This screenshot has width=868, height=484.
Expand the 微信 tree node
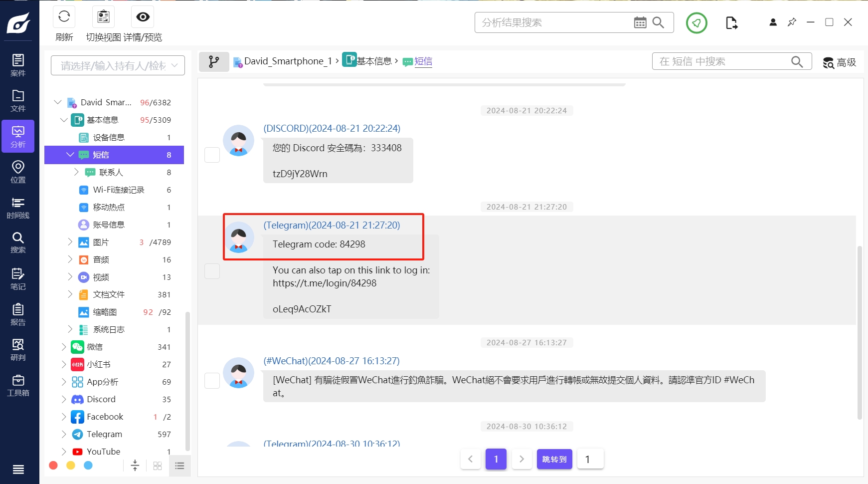(64, 347)
